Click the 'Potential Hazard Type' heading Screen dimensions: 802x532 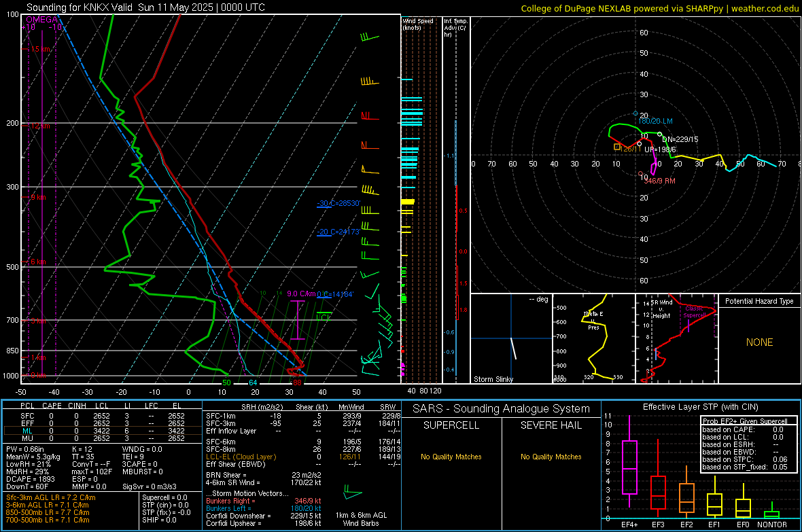(759, 301)
